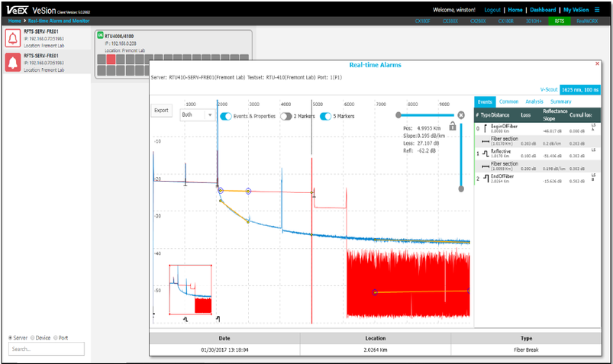This screenshot has height=364, width=613.
Task: Select the red alarmed port square on RTU4000/4100
Action: [x=111, y=59]
